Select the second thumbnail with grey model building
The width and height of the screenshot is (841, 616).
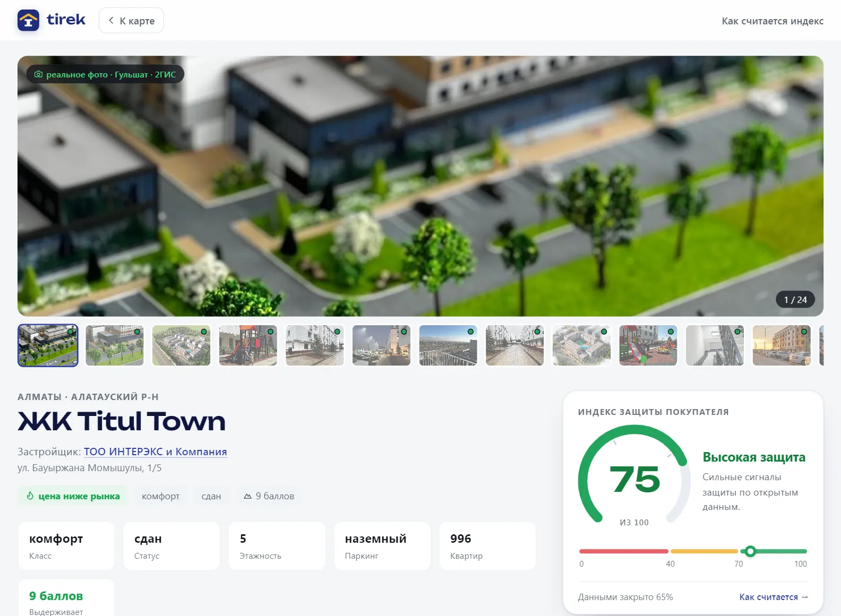pos(115,345)
